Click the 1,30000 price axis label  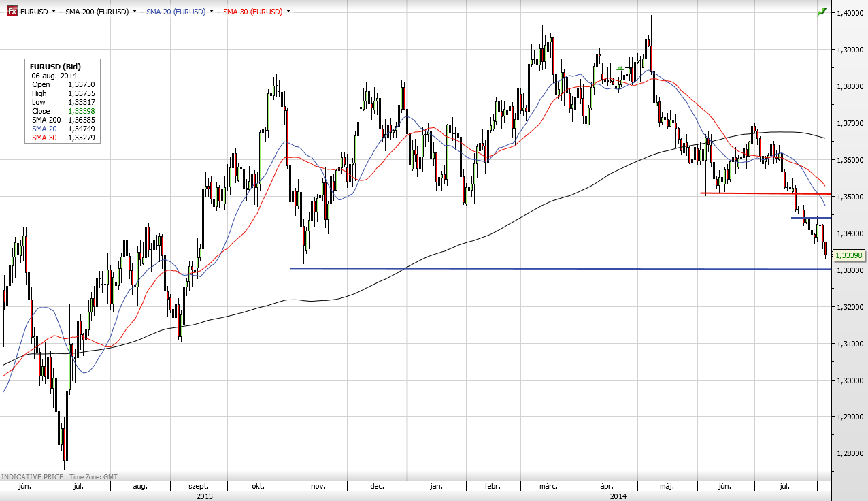pyautogui.click(x=850, y=381)
